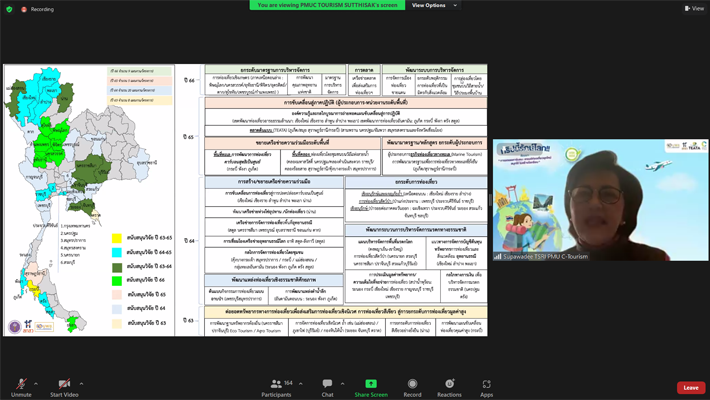Open the Apps panel
Image resolution: width=710 pixels, height=400 pixels.
(x=486, y=386)
